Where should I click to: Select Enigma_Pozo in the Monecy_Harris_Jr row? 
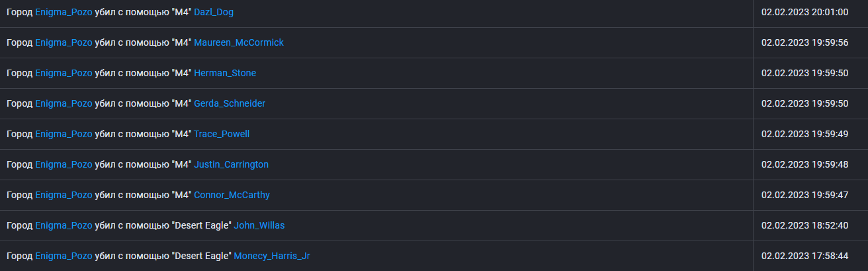click(64, 256)
